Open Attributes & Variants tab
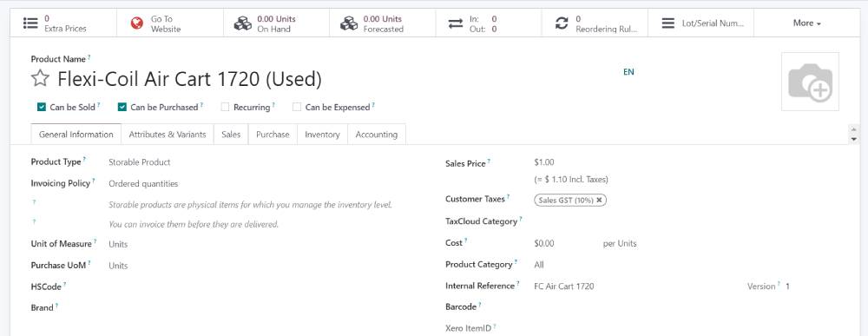 pos(168,135)
